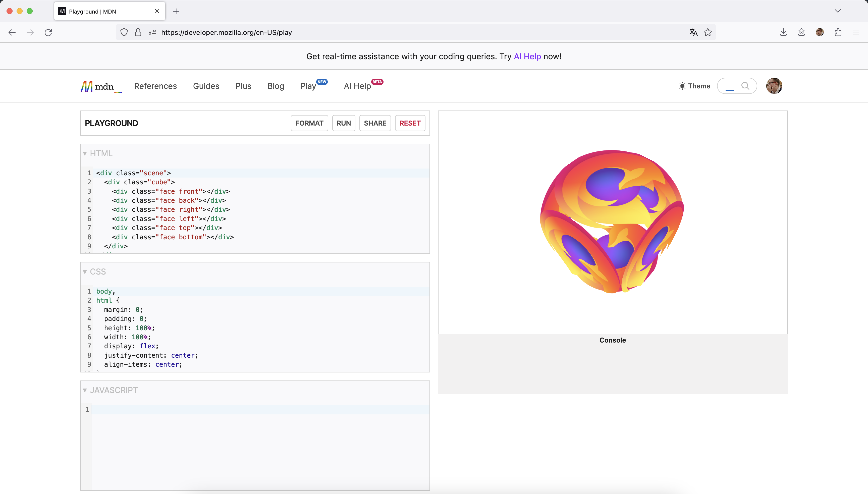Open the browser downloads icon
Screen dimensions: 868x494
click(x=783, y=32)
